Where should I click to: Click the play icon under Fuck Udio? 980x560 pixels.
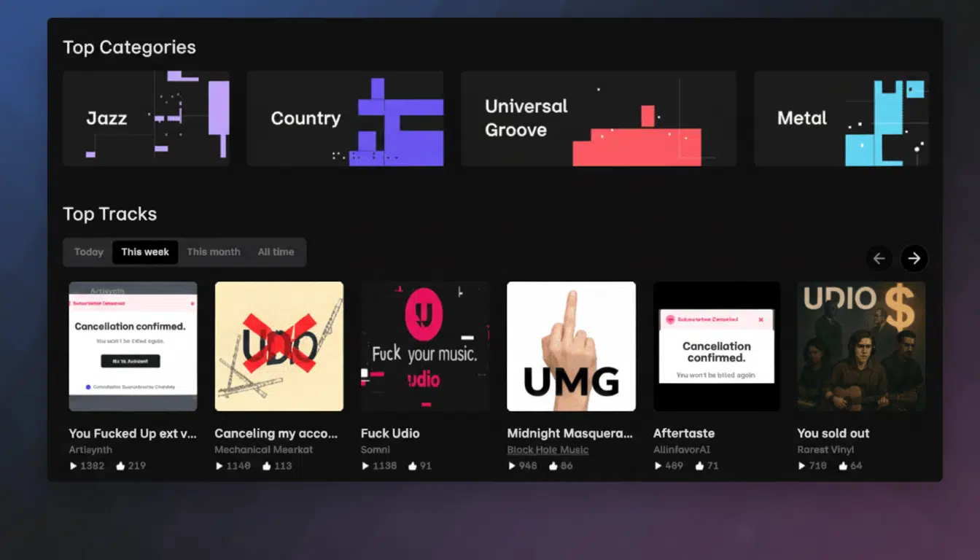point(365,466)
